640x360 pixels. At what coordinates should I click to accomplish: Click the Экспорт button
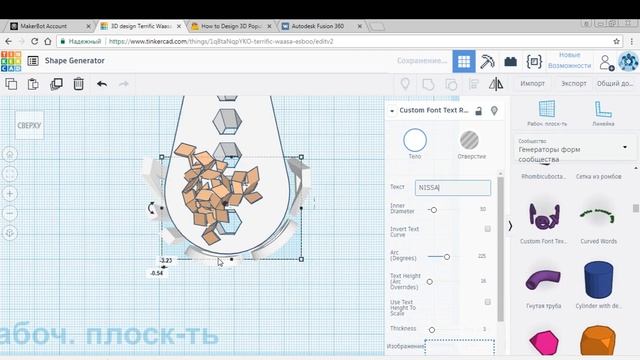coord(573,84)
